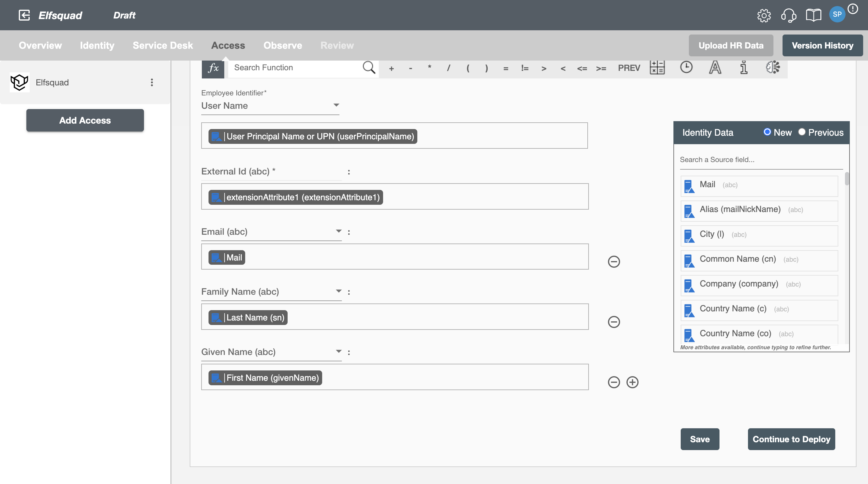Click the User Principal Name or UPN chip
The image size is (868, 484).
(x=313, y=136)
